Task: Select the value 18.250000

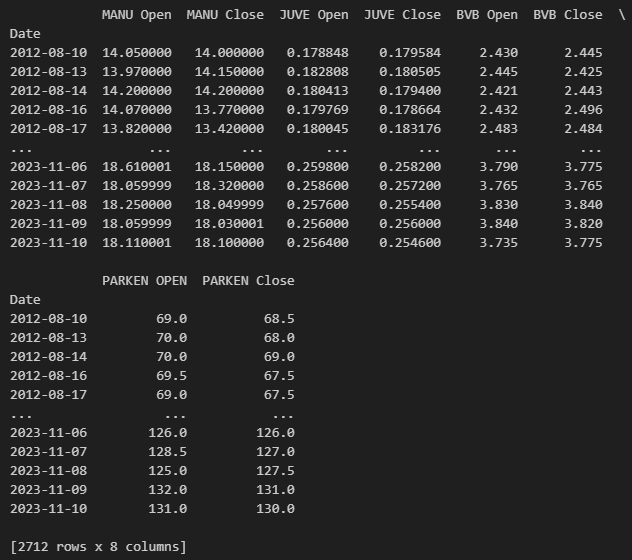Action: 137,204
